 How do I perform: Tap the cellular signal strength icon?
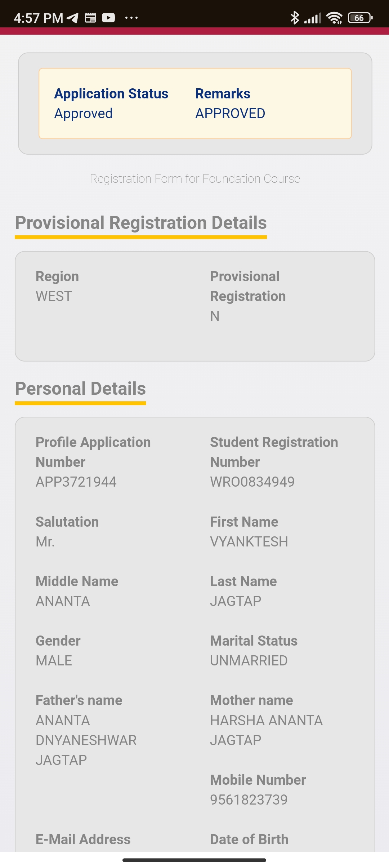(x=313, y=18)
